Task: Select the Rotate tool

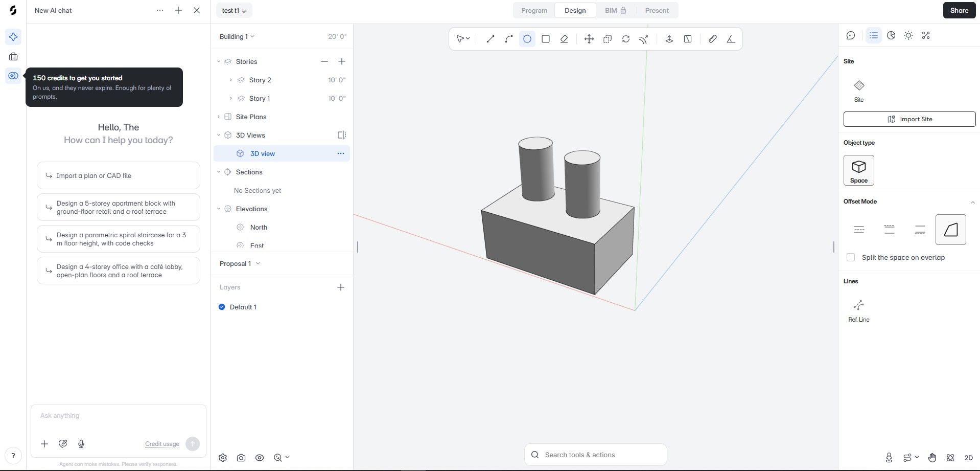Action: click(x=625, y=39)
